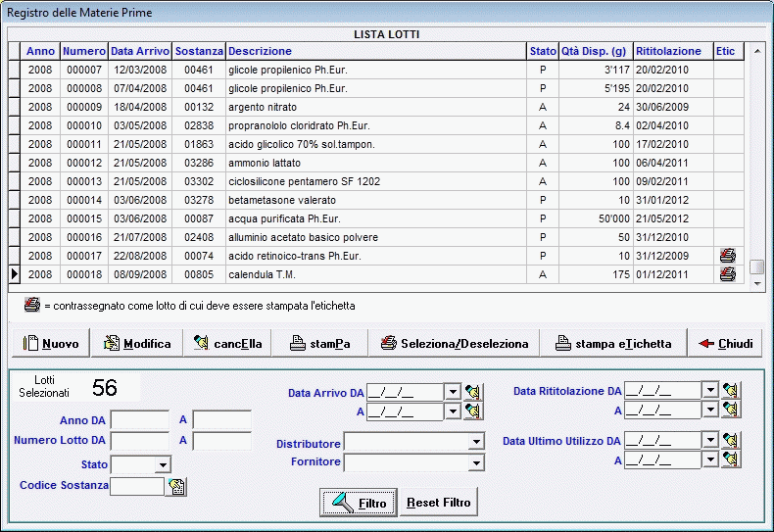Click Reset Filtro button
774x532 pixels.
[438, 503]
